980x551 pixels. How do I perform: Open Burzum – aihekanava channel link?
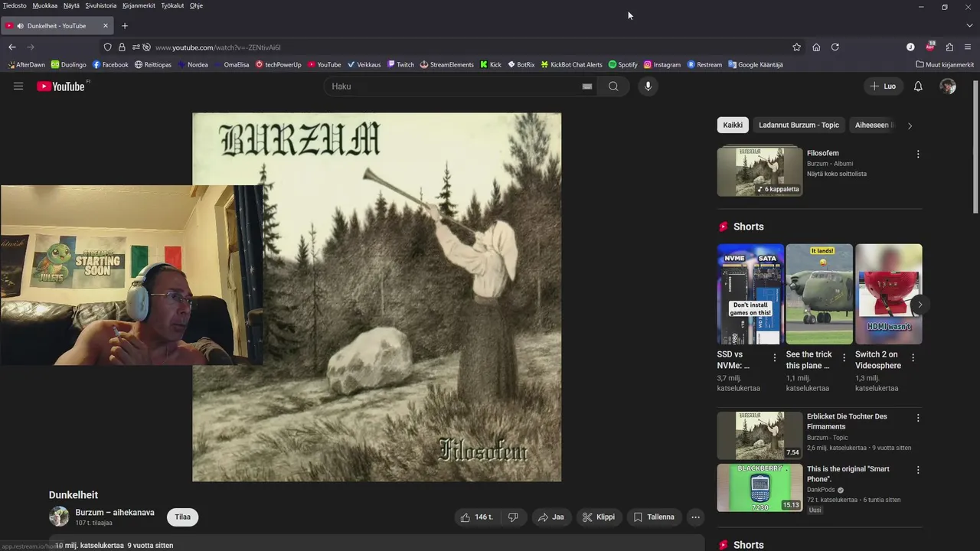click(115, 513)
